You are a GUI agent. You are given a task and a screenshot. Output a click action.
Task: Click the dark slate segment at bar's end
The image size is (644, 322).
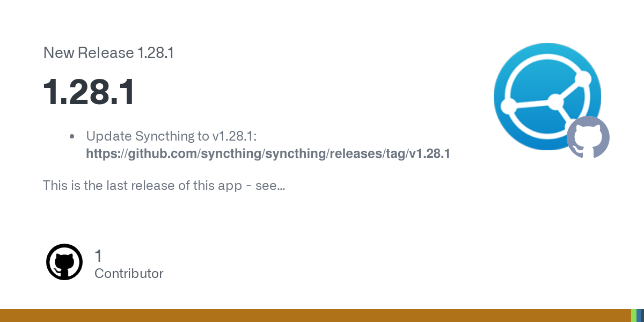642,316
